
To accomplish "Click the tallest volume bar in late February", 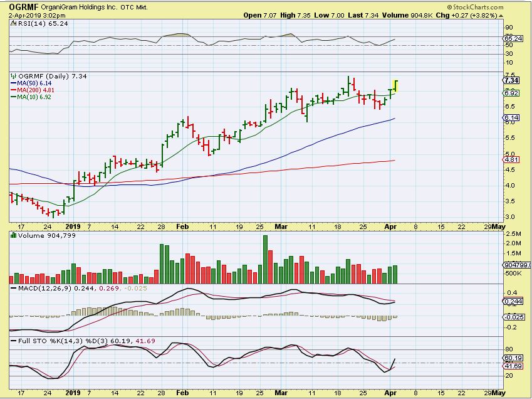I will coord(265,260).
